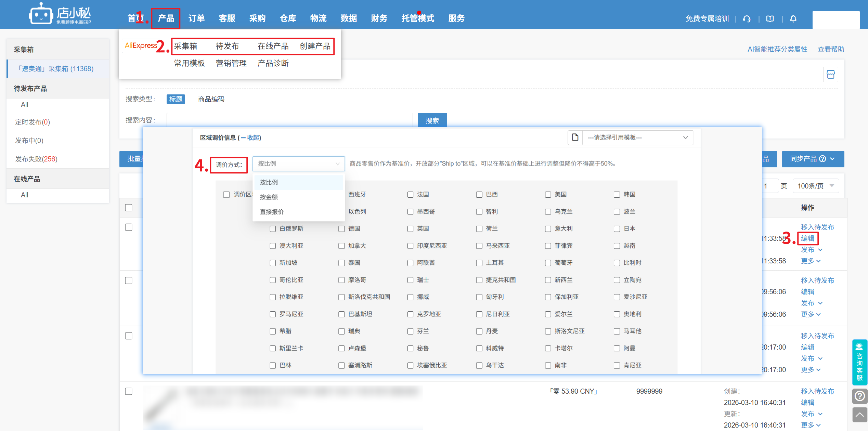Image resolution: width=868 pixels, height=431 pixels.
Task: Click the 搜索内容 input field
Action: [x=289, y=120]
